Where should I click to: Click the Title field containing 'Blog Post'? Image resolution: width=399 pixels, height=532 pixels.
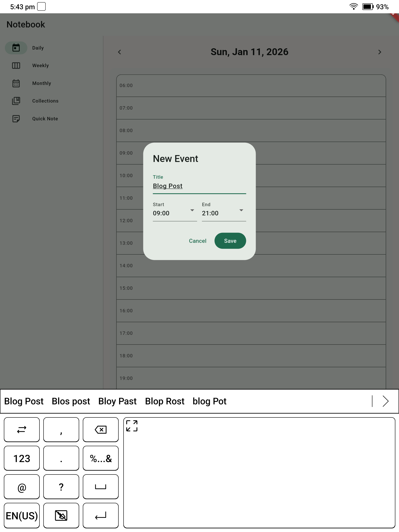[x=199, y=186]
